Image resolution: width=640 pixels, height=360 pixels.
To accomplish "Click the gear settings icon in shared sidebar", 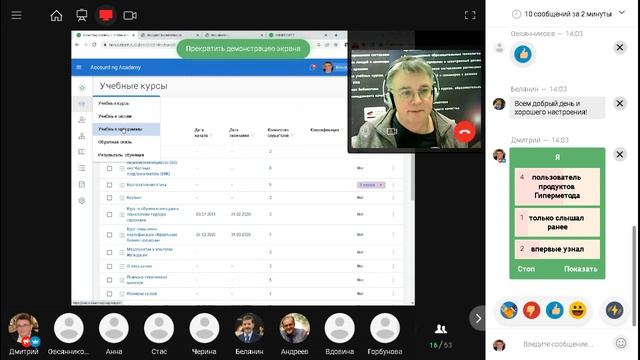I will click(82, 201).
